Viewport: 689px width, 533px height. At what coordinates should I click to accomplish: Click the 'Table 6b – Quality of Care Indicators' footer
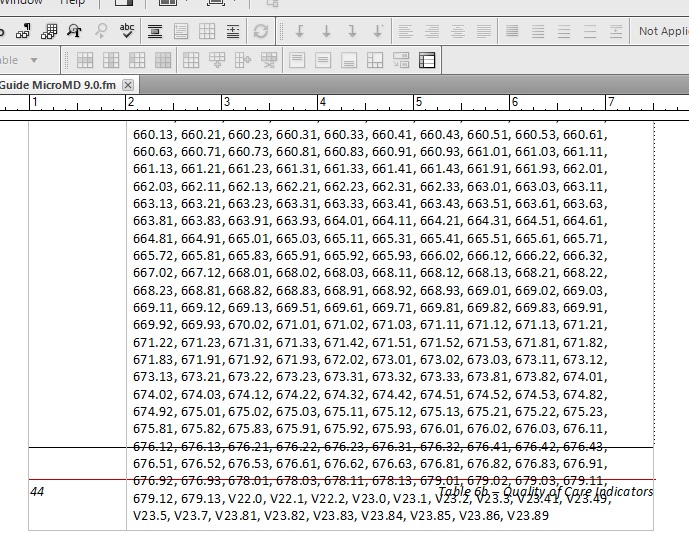[545, 491]
